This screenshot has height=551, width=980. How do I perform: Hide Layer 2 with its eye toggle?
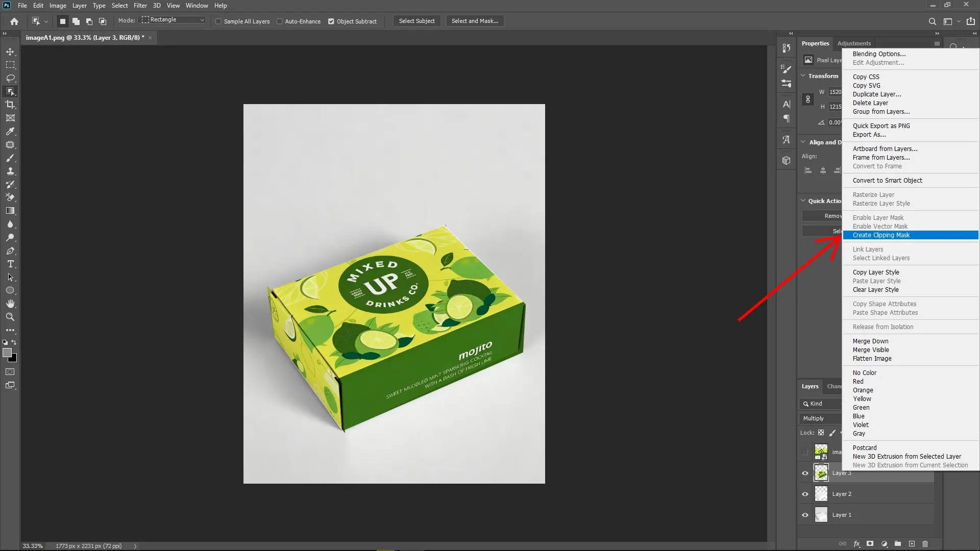click(x=804, y=493)
